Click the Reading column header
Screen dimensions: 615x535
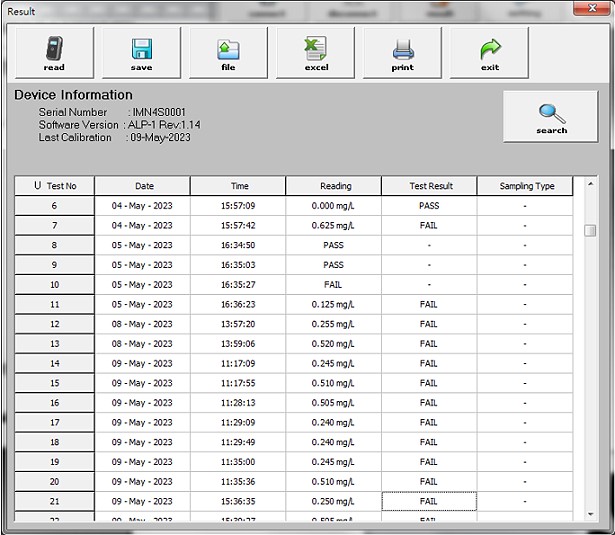click(334, 186)
